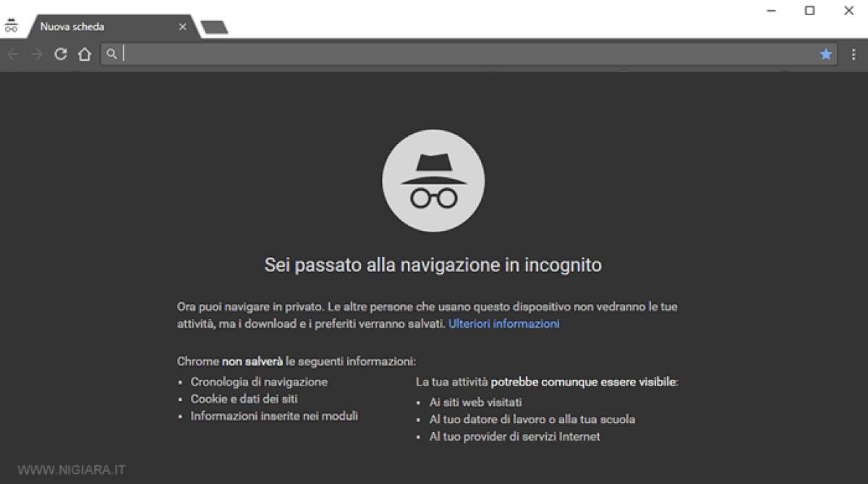Click the search magnifier in address bar
The width and height of the screenshot is (868, 484).
click(112, 54)
